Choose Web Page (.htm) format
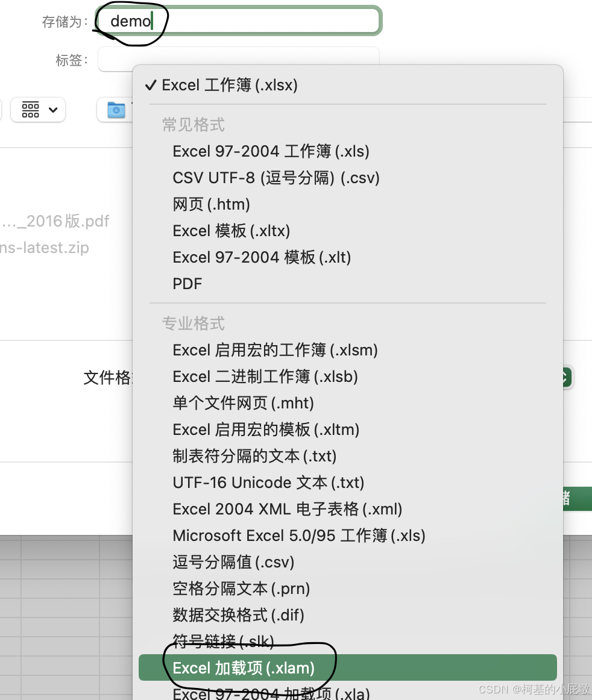Image resolution: width=592 pixels, height=700 pixels. coord(348,204)
